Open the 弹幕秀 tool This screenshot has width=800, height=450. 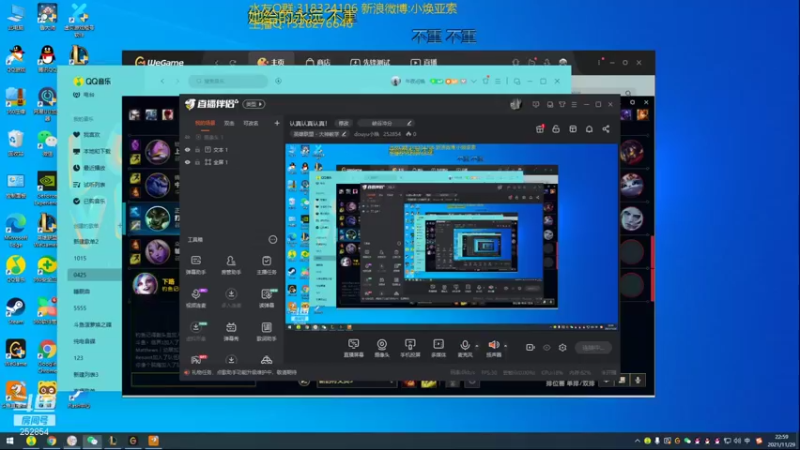231,331
